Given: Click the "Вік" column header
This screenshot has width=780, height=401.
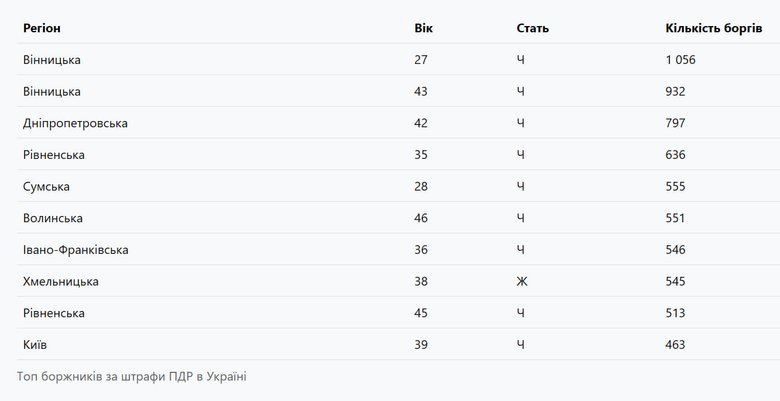Looking at the screenshot, I should point(423,28).
